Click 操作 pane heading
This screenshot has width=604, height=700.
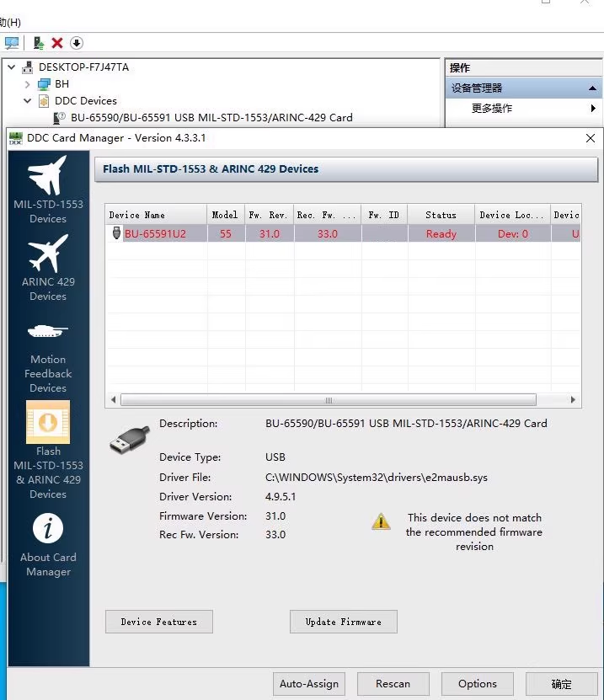459,68
